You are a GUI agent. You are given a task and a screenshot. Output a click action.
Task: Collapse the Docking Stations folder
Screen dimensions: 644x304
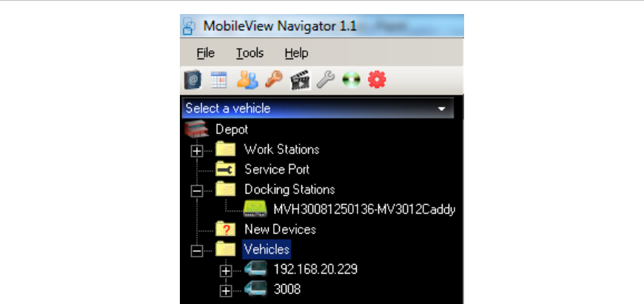[196, 190]
